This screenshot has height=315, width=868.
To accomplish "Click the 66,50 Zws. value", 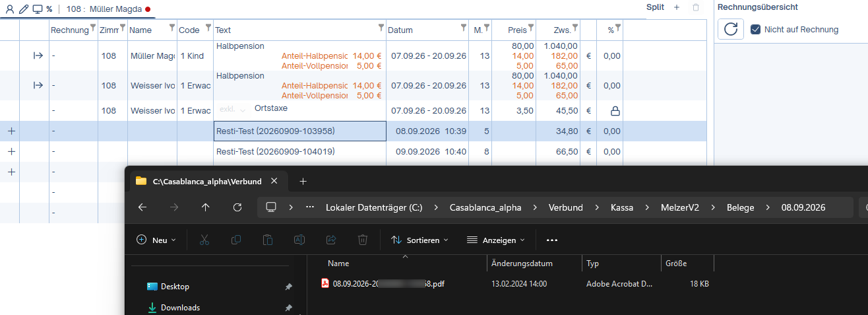I will pos(567,152).
